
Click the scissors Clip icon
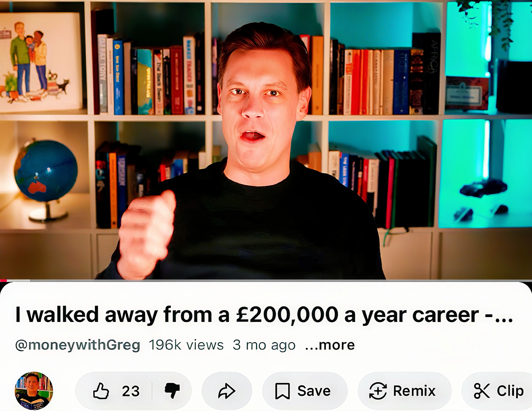click(x=482, y=391)
